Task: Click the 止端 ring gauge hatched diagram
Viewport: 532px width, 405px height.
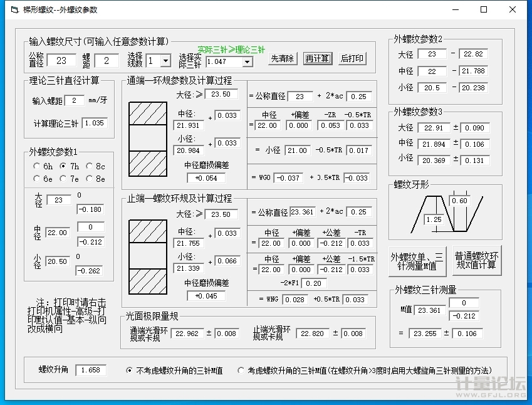Action: click(147, 257)
